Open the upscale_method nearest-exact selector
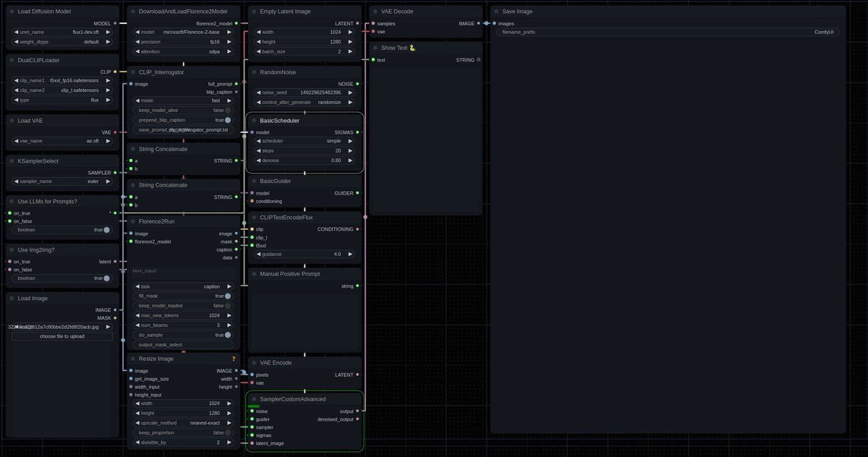The image size is (868, 457). 183,422
